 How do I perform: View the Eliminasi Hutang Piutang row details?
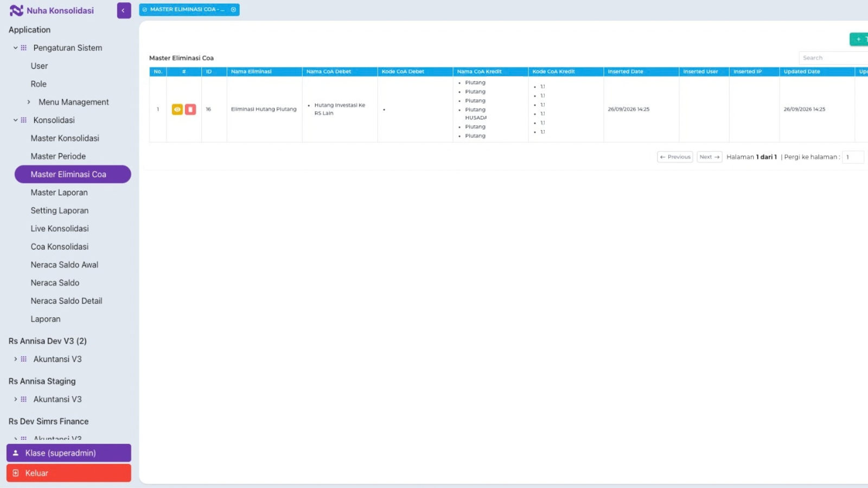coord(177,110)
